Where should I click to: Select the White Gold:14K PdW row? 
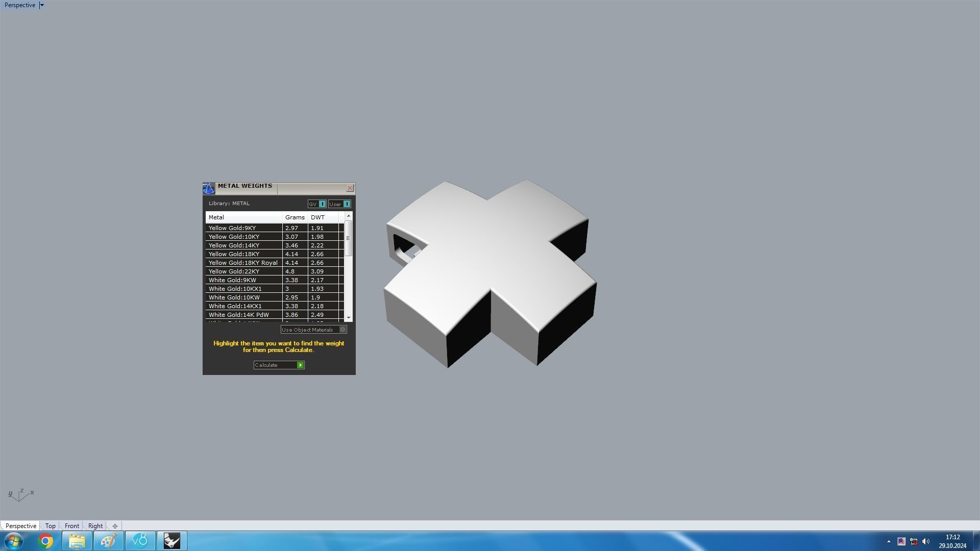click(x=275, y=315)
